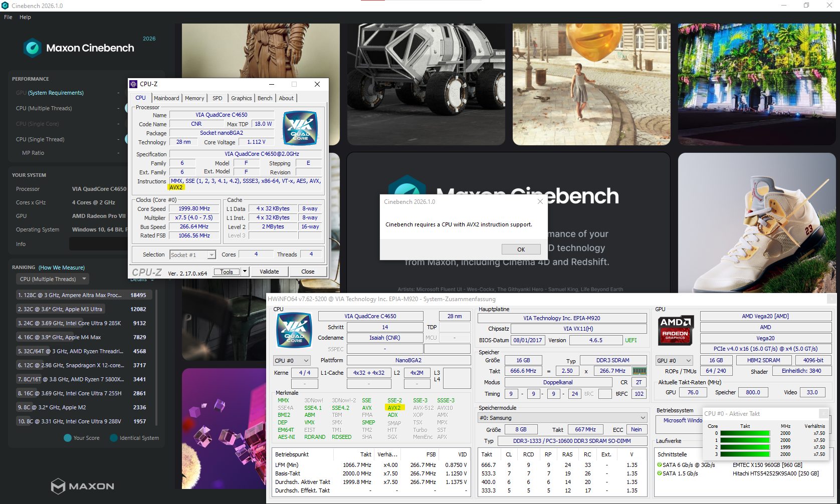Click the Tools button in CPU-Z

coord(227,272)
